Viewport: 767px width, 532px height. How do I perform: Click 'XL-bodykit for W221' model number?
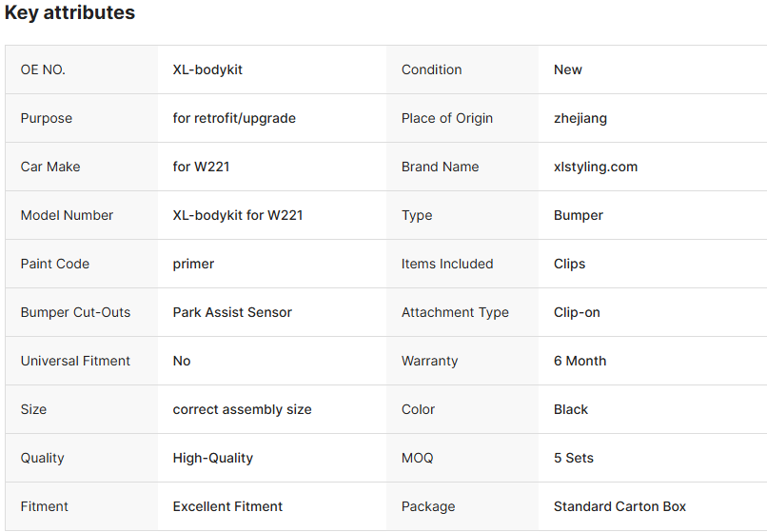[238, 215]
